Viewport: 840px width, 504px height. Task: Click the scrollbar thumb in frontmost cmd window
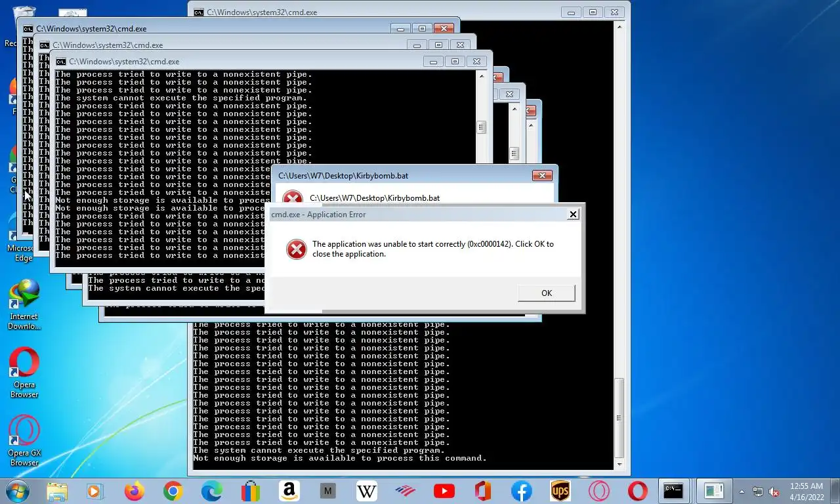pyautogui.click(x=482, y=127)
